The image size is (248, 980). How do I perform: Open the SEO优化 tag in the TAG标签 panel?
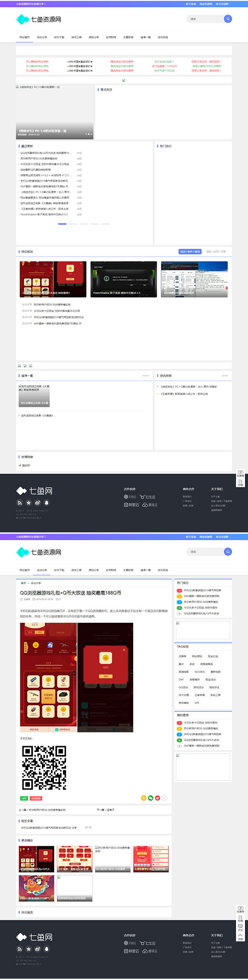(x=200, y=672)
